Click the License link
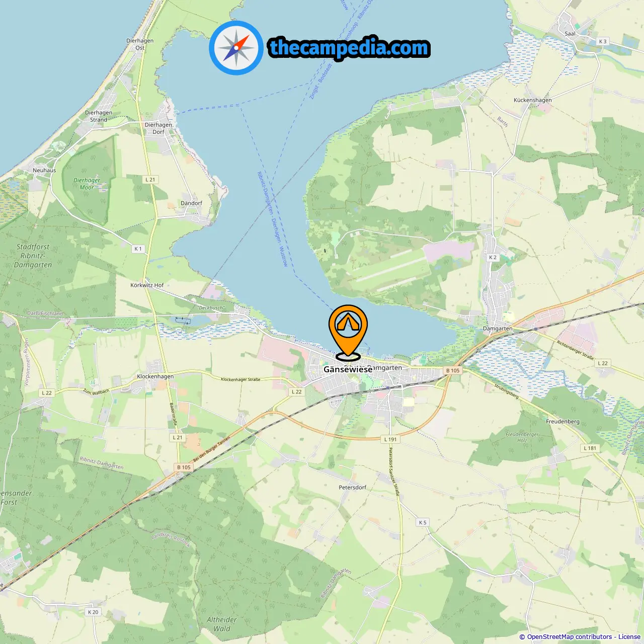This screenshot has height=644, width=644. coord(629,636)
